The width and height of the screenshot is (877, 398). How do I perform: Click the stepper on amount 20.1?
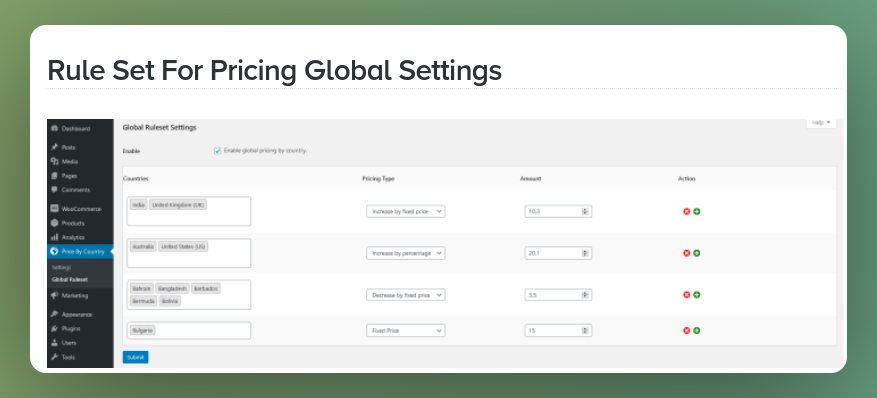pyautogui.click(x=585, y=253)
